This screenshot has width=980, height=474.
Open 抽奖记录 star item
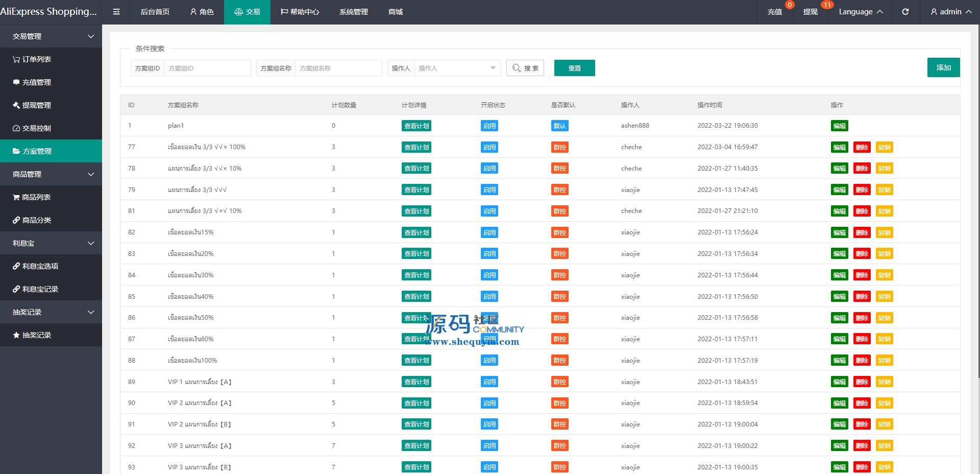pyautogui.click(x=51, y=335)
